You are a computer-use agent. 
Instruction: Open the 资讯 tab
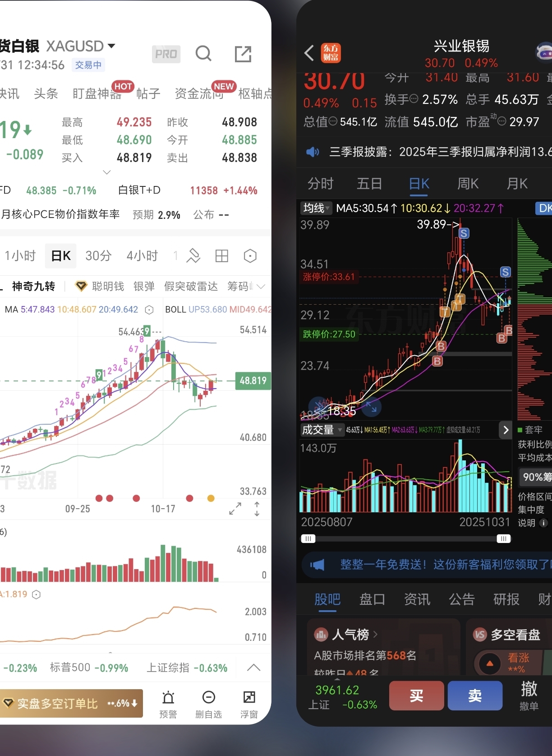pos(417,599)
